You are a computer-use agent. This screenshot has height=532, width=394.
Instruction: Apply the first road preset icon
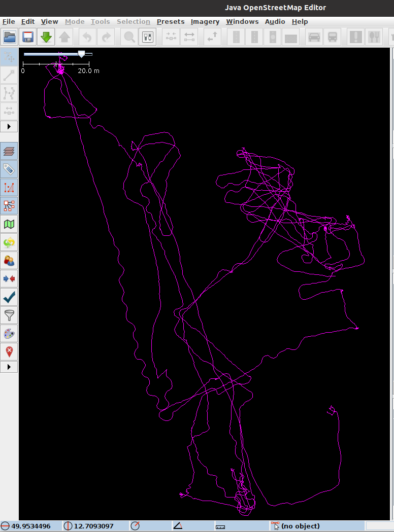point(236,37)
